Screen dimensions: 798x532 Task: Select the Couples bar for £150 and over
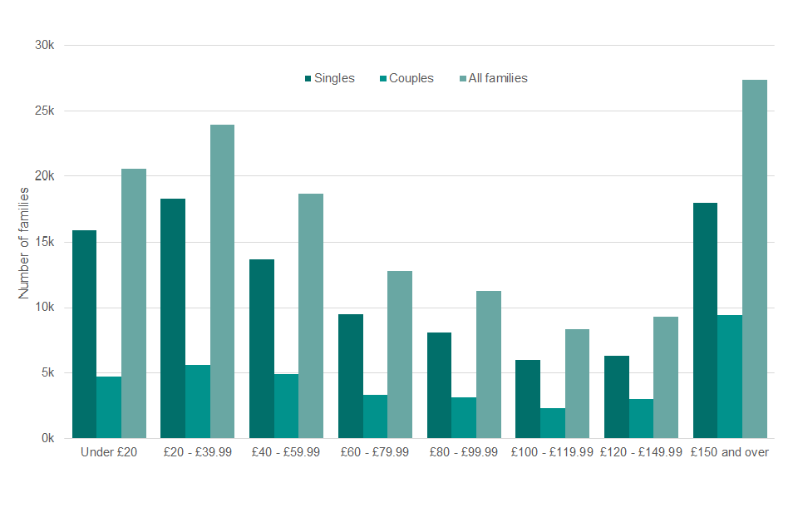coord(730,377)
